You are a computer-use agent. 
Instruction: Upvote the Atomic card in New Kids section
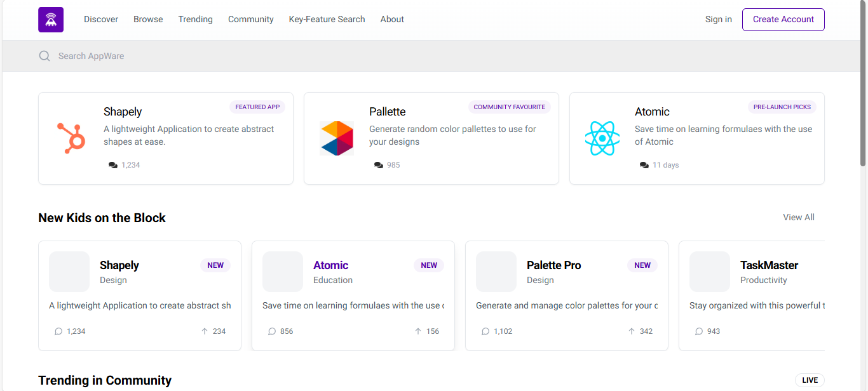tap(417, 331)
